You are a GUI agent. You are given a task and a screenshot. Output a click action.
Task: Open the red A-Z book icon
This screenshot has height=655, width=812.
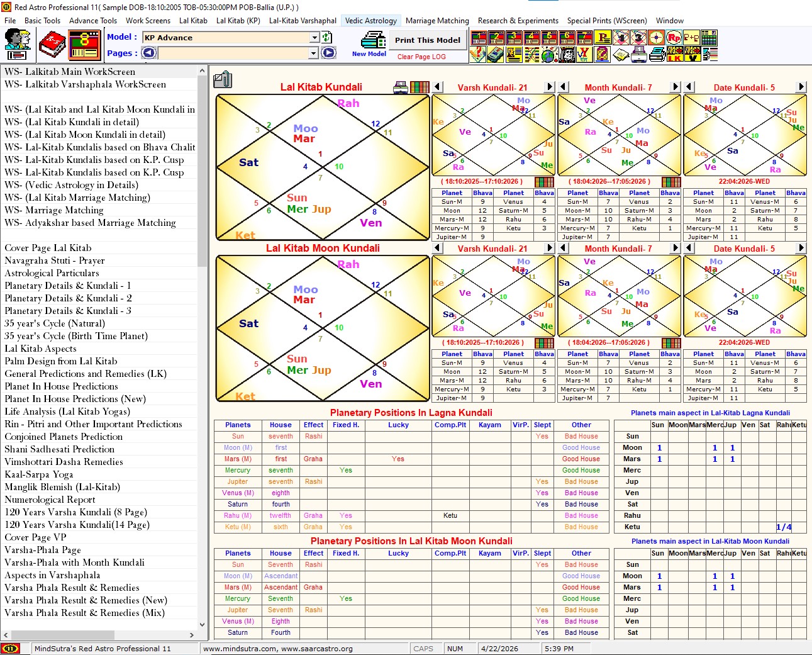(x=52, y=45)
